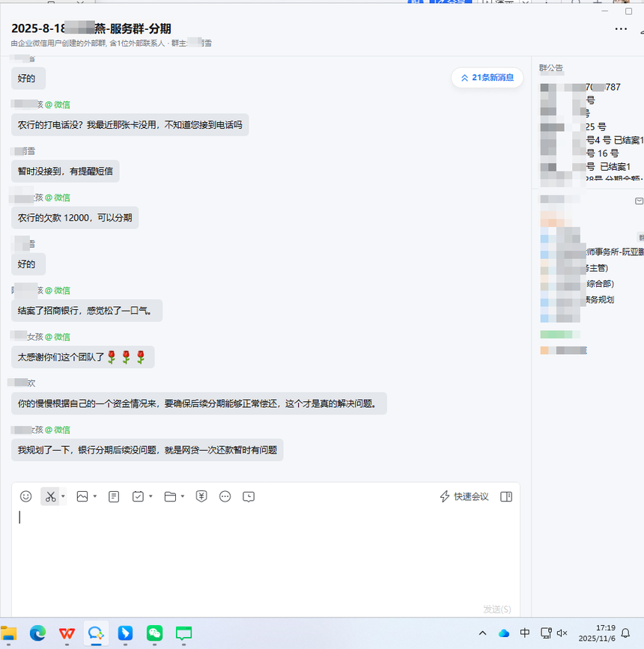Click the envelope icon in member panel
Image resolution: width=644 pixels, height=649 pixels.
point(639,201)
